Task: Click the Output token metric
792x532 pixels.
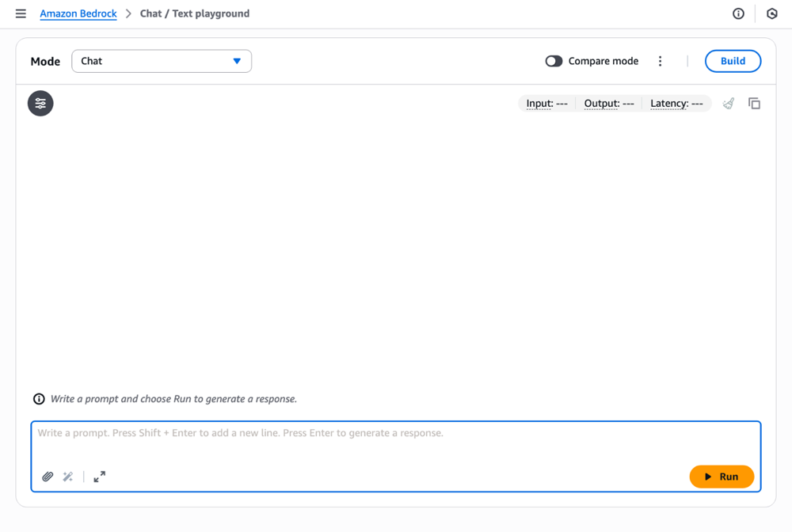Action: 609,104
